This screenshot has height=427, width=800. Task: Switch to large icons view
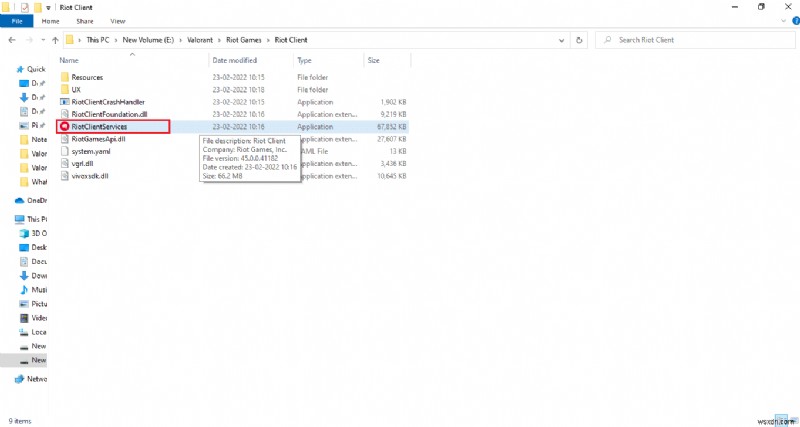[792, 421]
